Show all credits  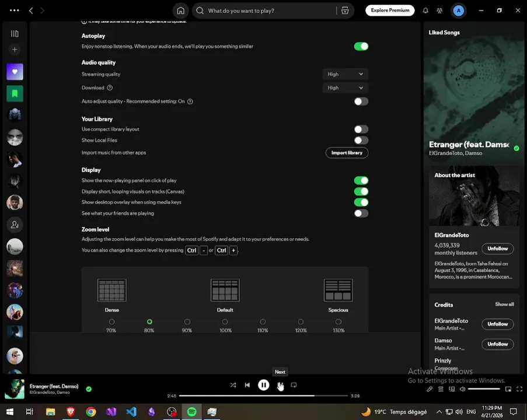pos(504,304)
